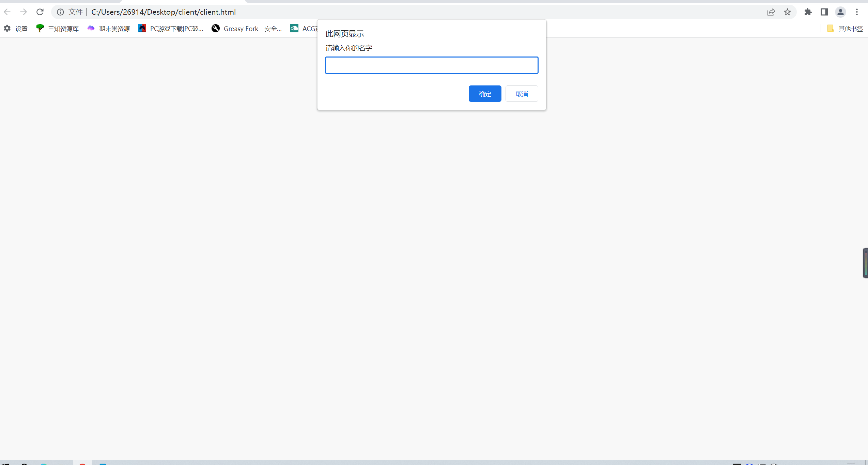Click the share page icon
Screen dimensions: 868x465
(771, 12)
